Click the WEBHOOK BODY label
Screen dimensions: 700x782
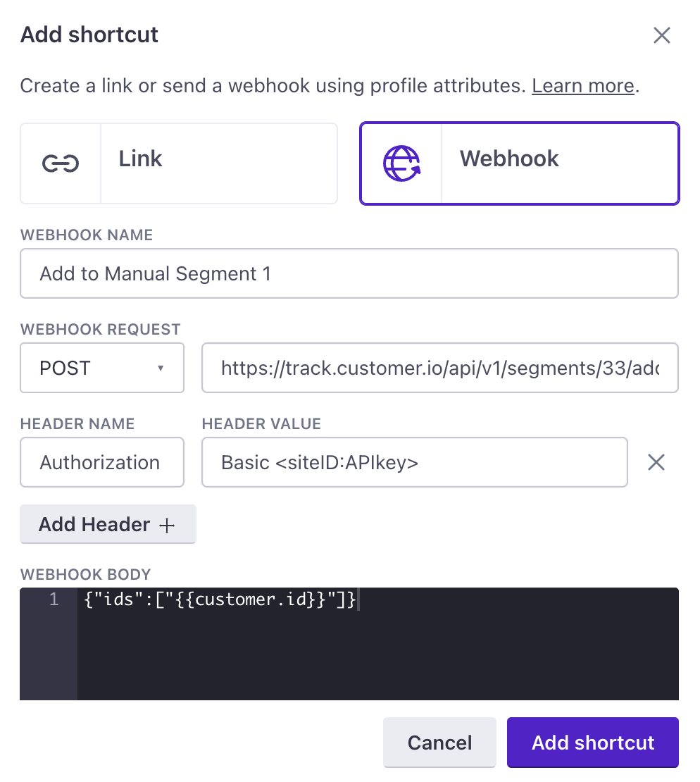85,574
